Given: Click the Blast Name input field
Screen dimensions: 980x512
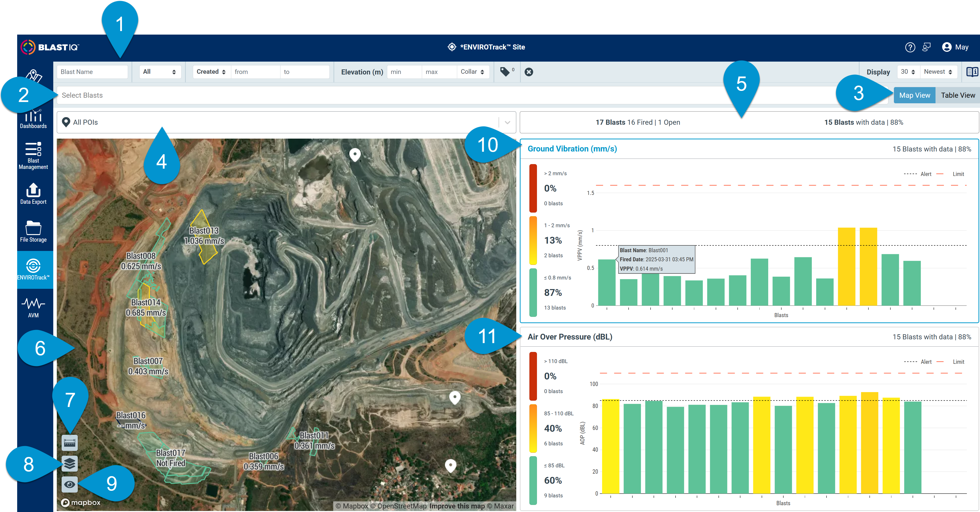Looking at the screenshot, I should [92, 71].
